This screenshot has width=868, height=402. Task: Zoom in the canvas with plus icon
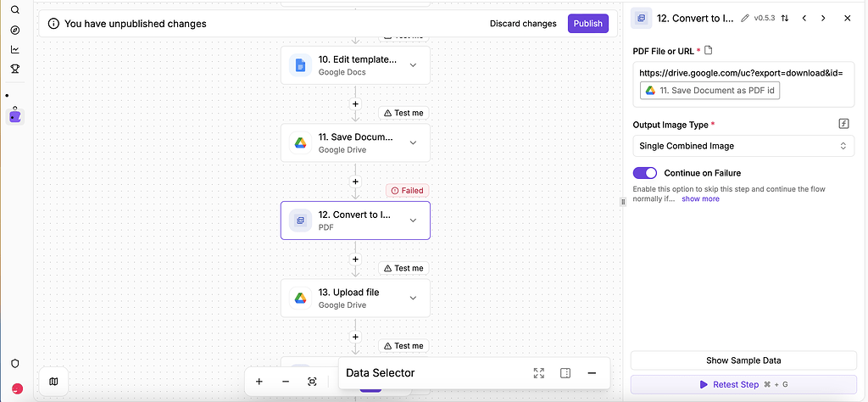(x=259, y=381)
